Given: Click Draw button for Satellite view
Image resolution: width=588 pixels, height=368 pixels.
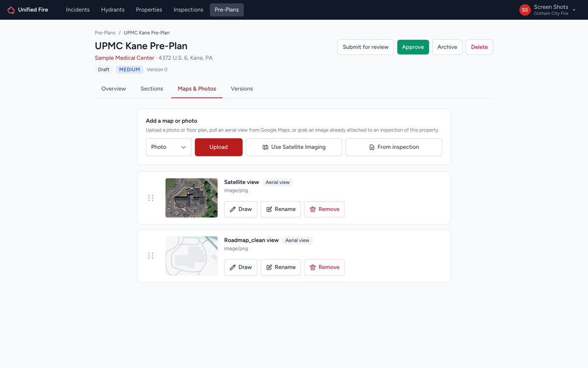Looking at the screenshot, I should point(241,210).
